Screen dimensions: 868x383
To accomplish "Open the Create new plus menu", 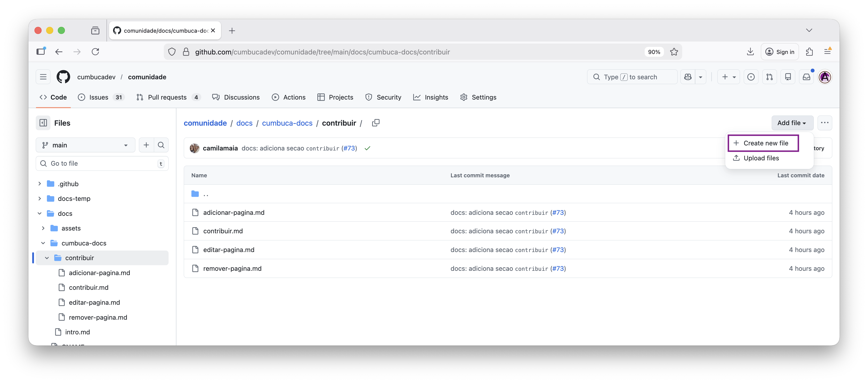I will click(x=729, y=77).
